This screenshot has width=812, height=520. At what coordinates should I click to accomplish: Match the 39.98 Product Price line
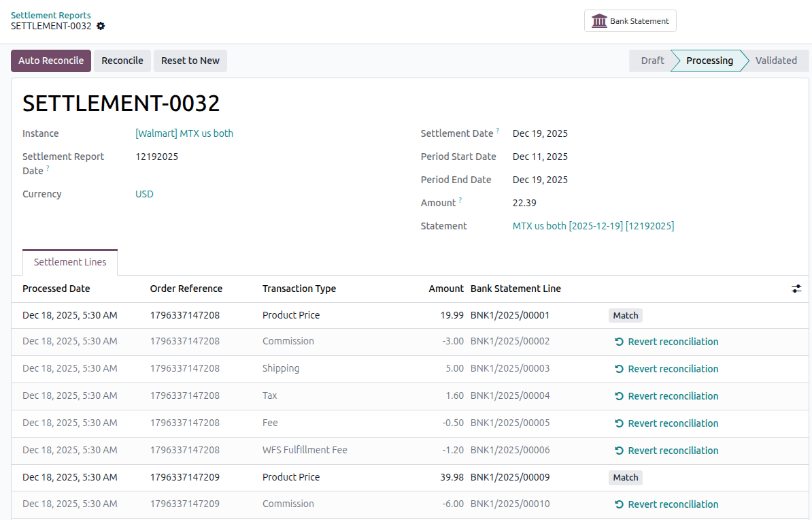pos(626,478)
